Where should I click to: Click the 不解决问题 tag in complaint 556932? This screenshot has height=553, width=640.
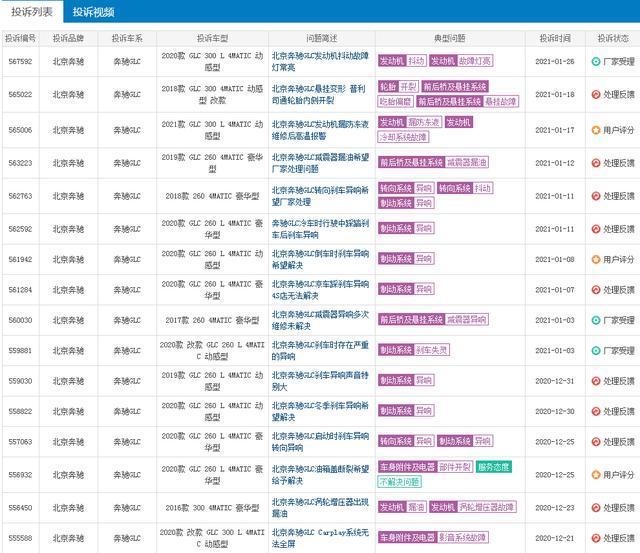(x=400, y=482)
